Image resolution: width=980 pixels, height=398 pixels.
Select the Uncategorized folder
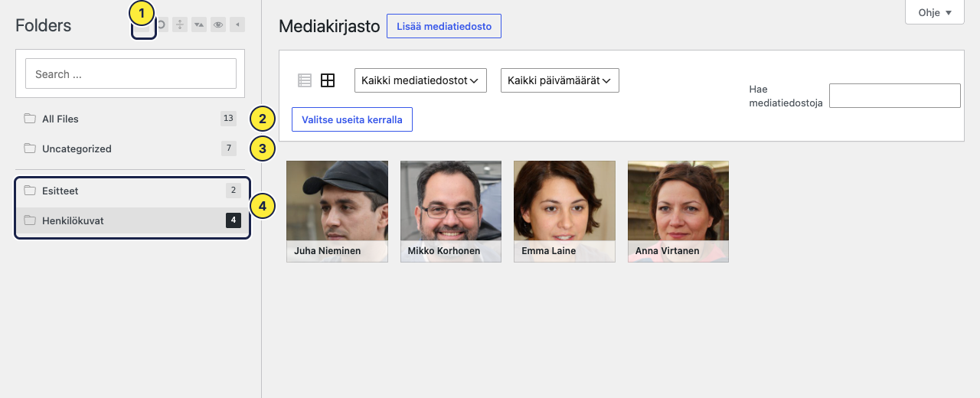(x=130, y=148)
